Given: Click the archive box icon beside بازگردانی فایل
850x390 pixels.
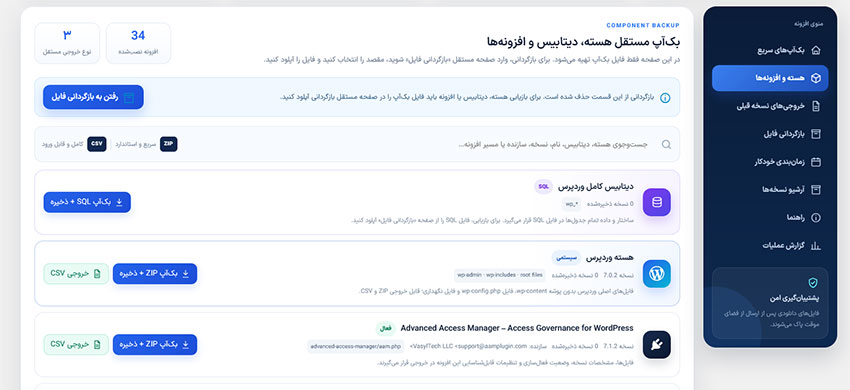Looking at the screenshot, I should (x=816, y=134).
